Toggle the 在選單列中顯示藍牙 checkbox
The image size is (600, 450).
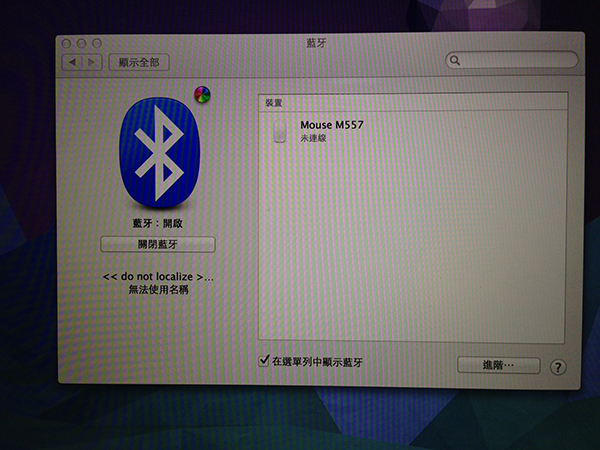[x=264, y=360]
